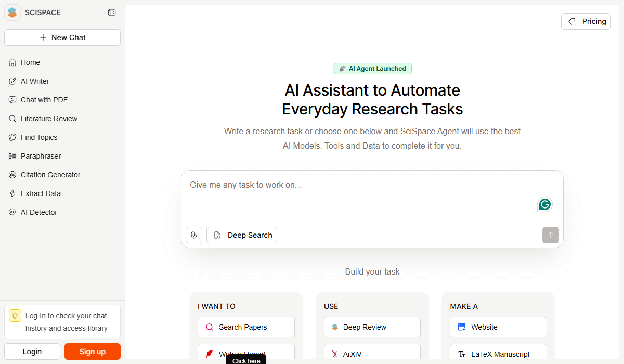
Task: Click the chat bubble icon beside Chat with PDF
Action: point(12,100)
